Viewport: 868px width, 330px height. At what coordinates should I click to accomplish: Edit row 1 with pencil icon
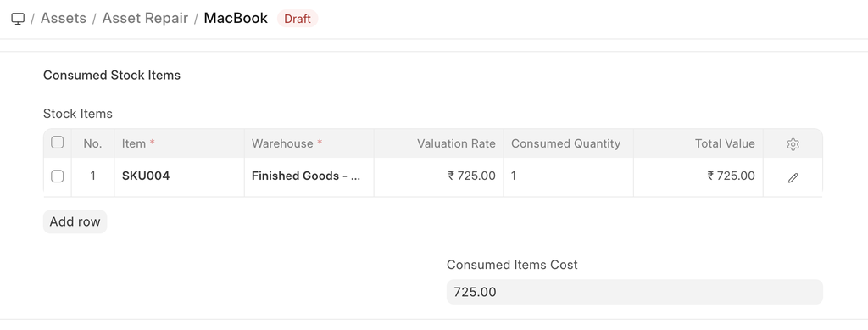[793, 178]
